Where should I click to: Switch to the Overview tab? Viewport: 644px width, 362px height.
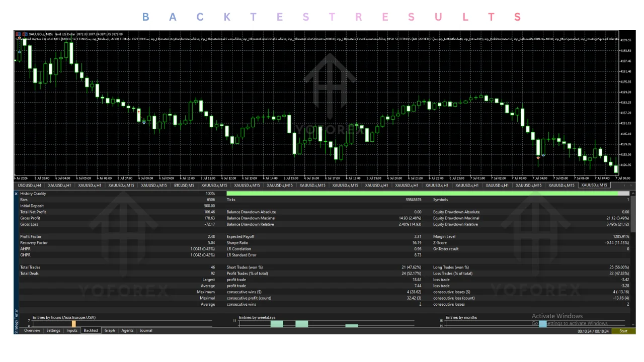[32, 330]
